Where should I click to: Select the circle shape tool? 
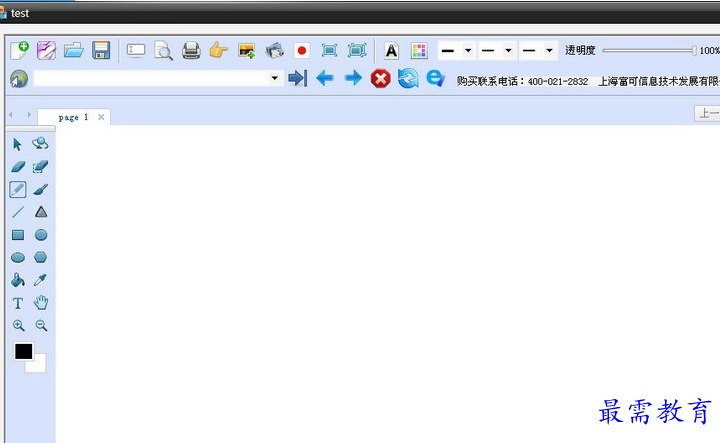(x=41, y=235)
